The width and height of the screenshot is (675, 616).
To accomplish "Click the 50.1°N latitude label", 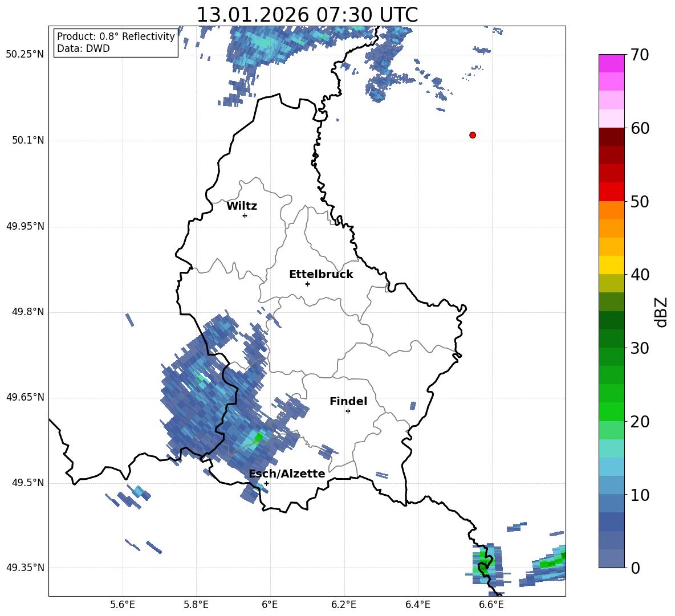I will click(x=28, y=140).
